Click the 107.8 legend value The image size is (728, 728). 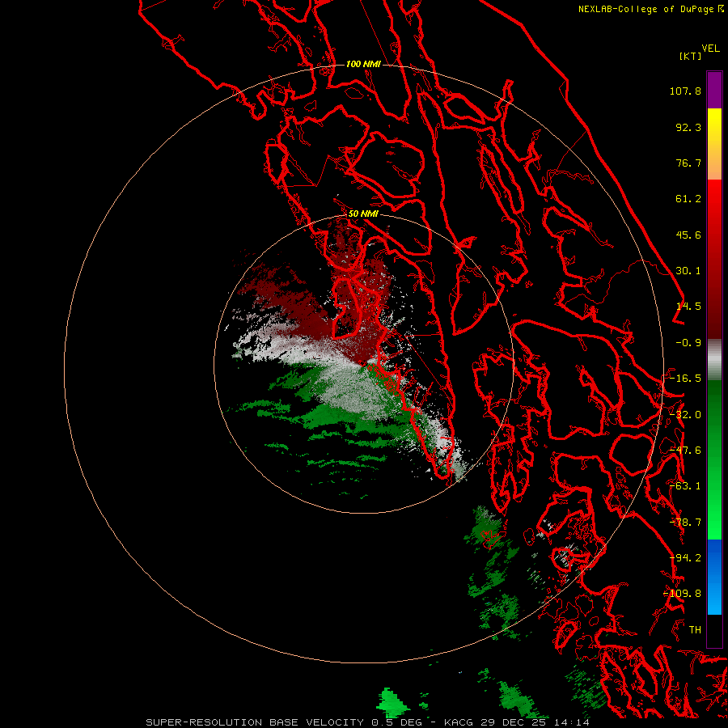[x=685, y=91]
